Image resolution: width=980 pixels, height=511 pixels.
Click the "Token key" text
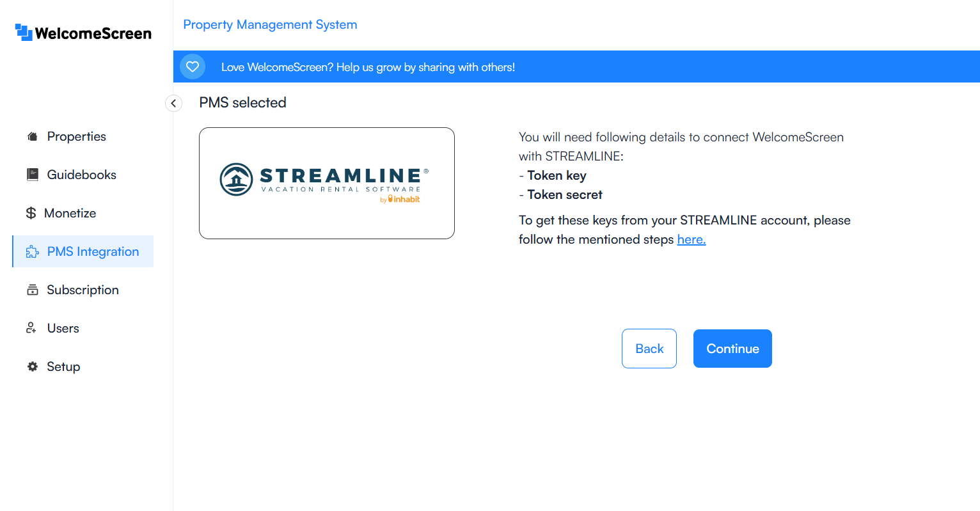tap(557, 175)
